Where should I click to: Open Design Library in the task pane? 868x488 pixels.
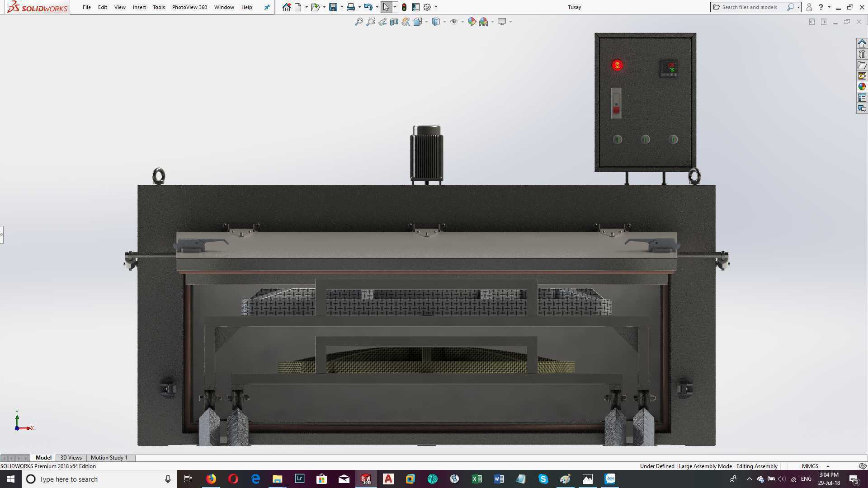862,54
